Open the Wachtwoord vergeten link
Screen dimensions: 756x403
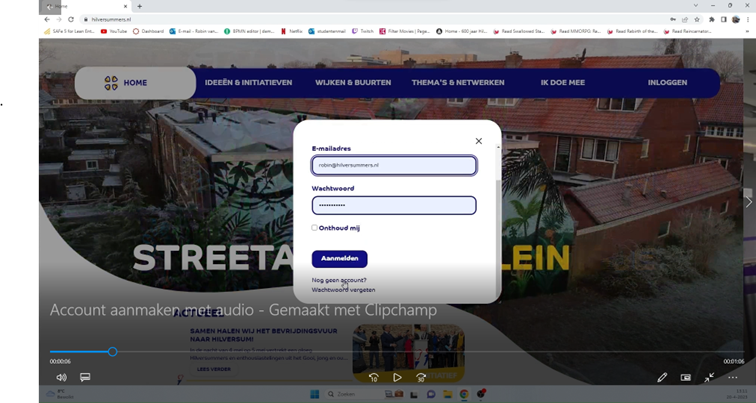[x=343, y=290]
